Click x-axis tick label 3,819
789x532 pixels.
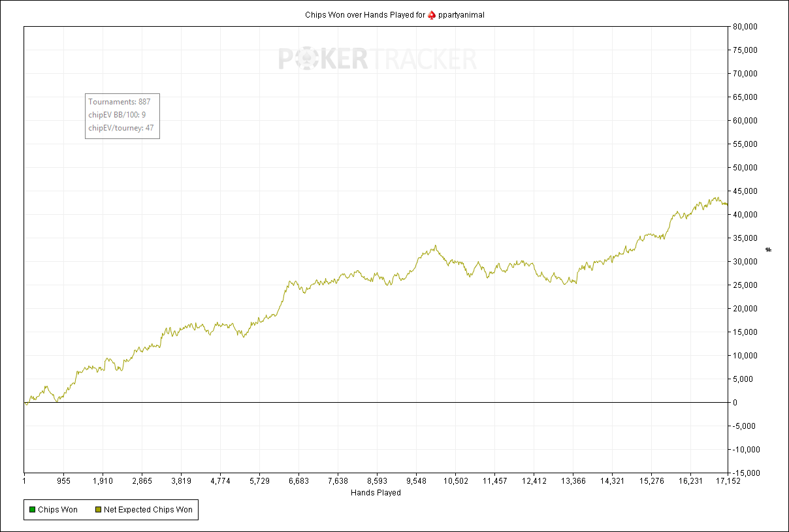[x=181, y=481]
